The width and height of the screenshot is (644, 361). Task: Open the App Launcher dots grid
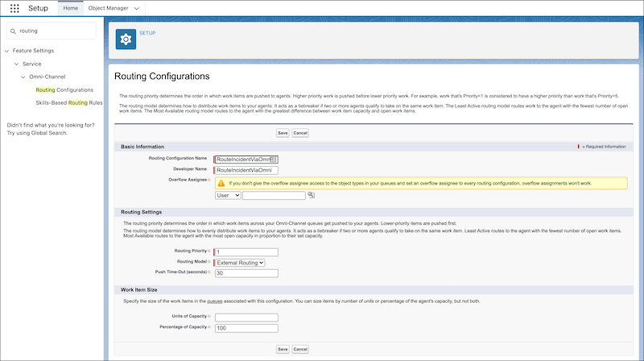tap(14, 8)
